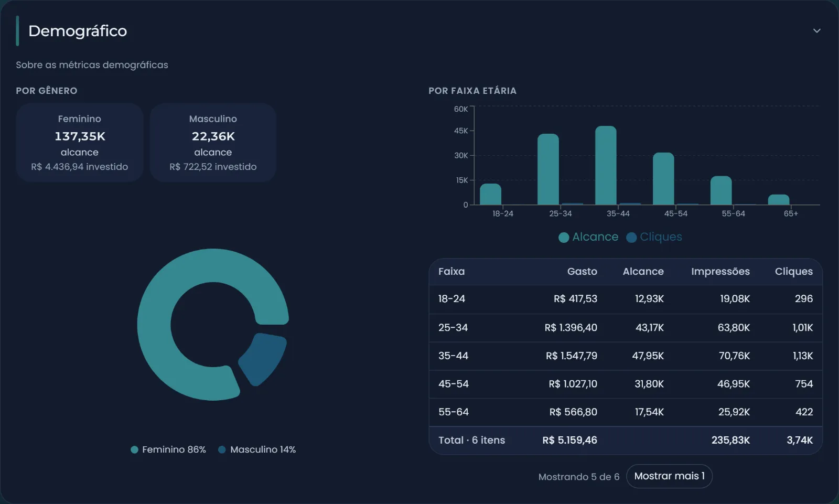Screen dimensions: 839x504
Task: Select the 18-24 row label in table
Action: (451, 299)
